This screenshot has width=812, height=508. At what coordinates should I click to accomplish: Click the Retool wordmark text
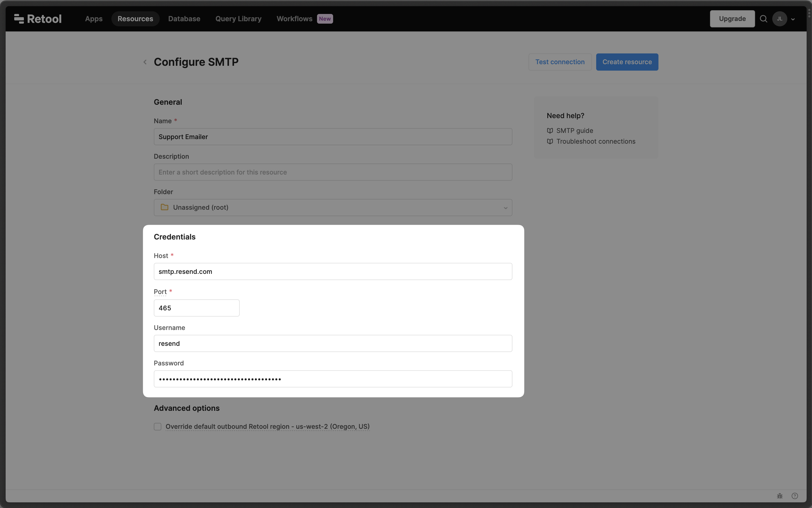[x=44, y=19]
